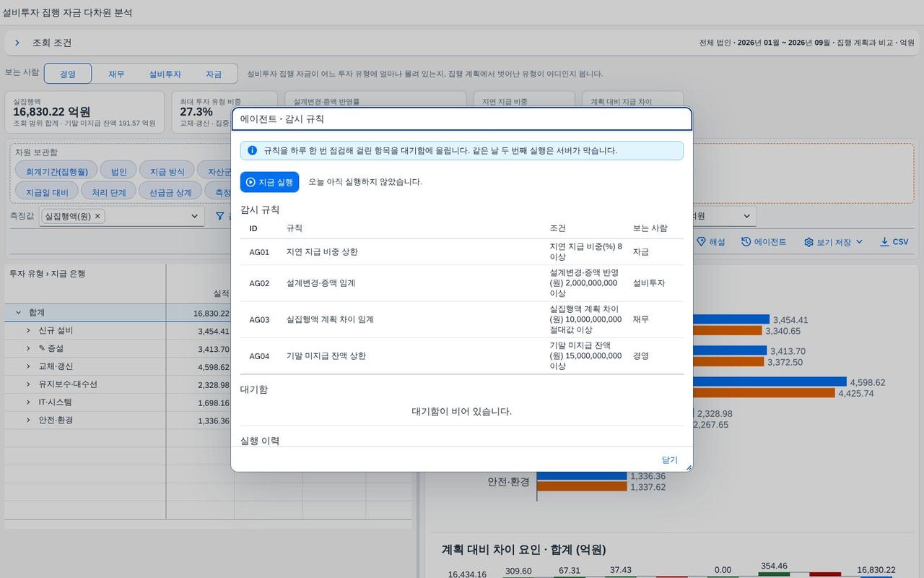Screen dimensions: 924x578
Task: Click the CSV download arrow icon
Action: click(x=884, y=242)
